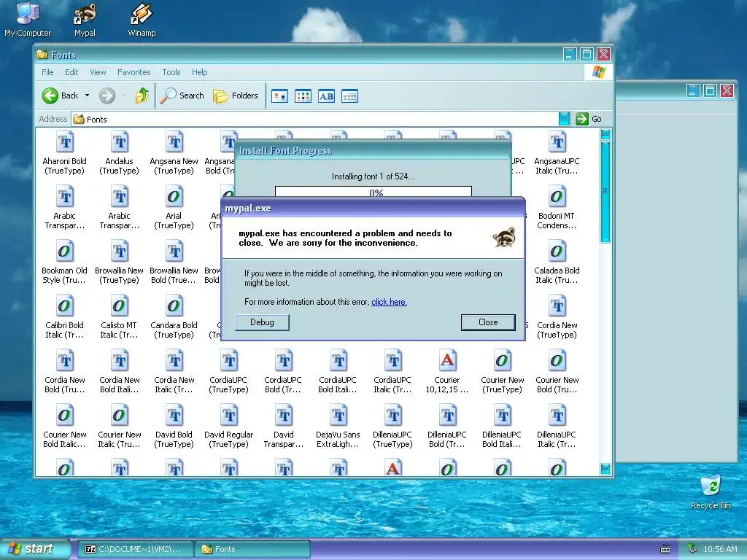Screen dimensions: 747x560
Task: Click the system tray clock
Action: pyautogui.click(x=720, y=550)
